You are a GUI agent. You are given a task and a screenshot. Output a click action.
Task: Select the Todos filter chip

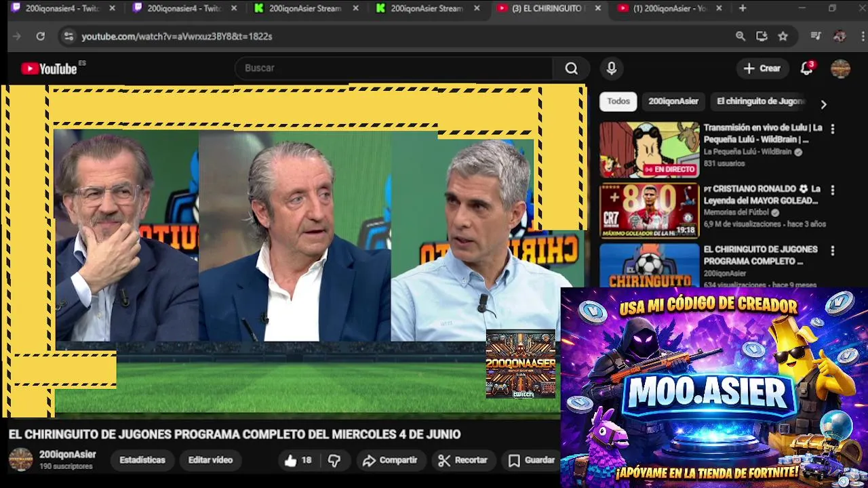pos(618,101)
